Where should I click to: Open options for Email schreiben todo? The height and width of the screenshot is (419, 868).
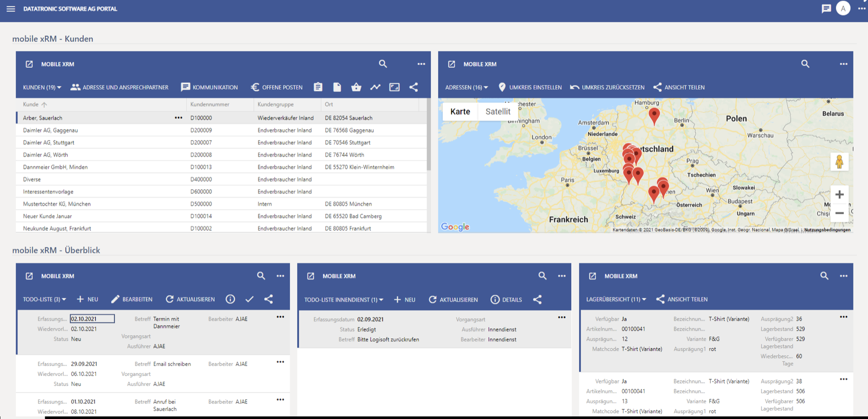pos(280,362)
